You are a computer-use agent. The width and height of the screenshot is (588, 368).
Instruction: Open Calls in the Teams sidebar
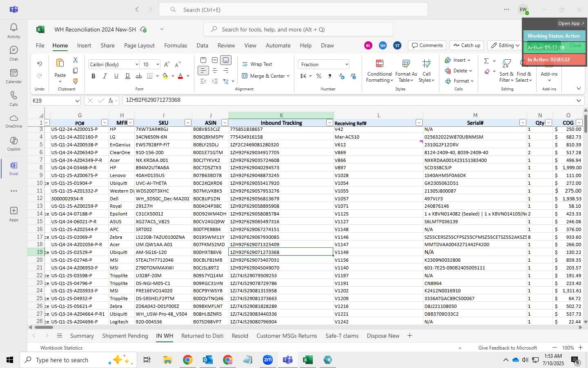pos(13,99)
